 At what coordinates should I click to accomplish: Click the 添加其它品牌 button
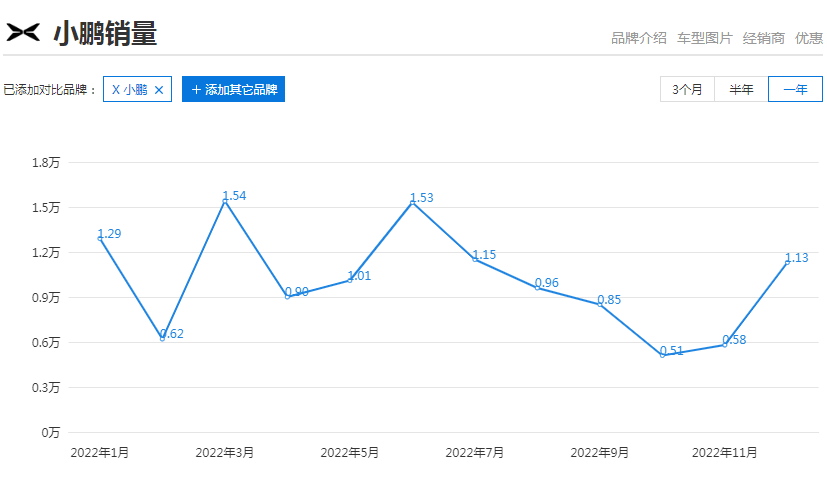(x=233, y=89)
